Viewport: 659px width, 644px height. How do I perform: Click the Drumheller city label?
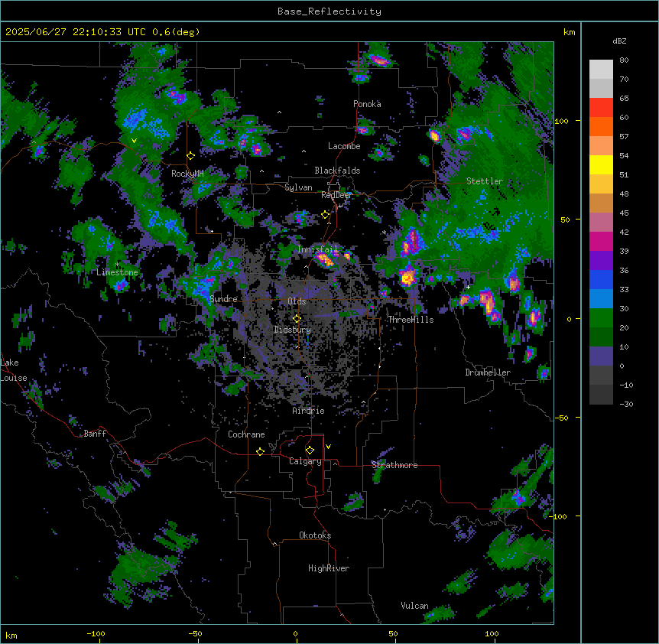(x=488, y=372)
